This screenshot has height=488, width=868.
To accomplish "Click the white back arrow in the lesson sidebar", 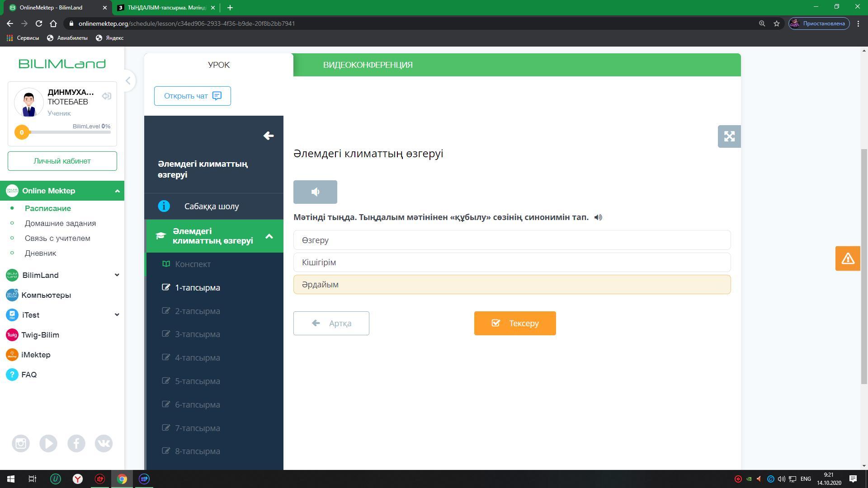I will [x=269, y=136].
